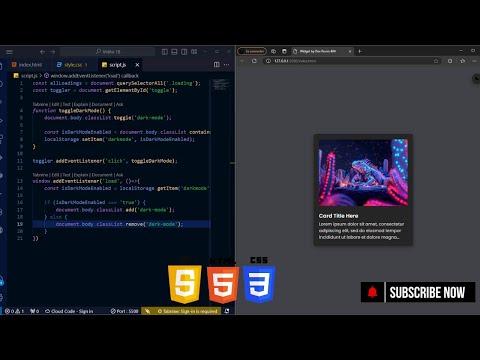Viewport: 480px width, 360px height.
Task: Open browser workspaces icon
Action: [274, 51]
